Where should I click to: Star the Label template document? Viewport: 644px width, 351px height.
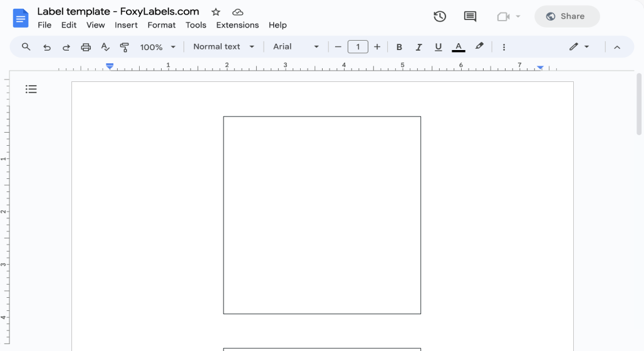(216, 13)
